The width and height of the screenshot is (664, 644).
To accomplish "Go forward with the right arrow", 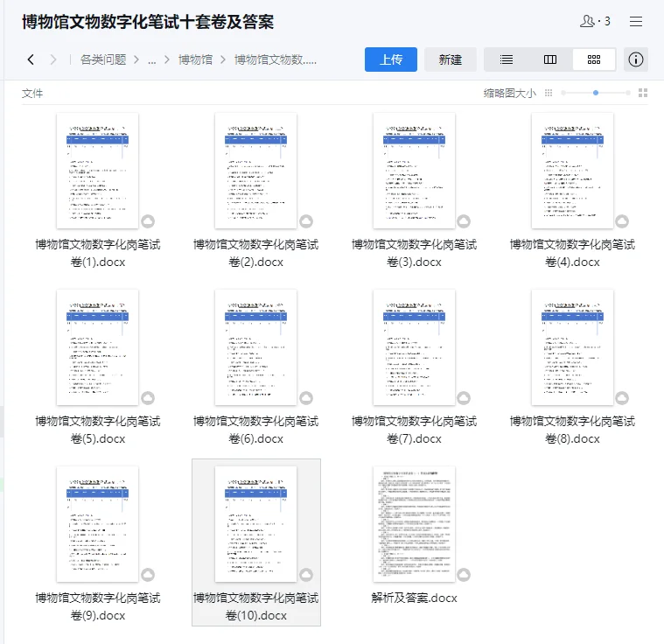I will (53, 59).
